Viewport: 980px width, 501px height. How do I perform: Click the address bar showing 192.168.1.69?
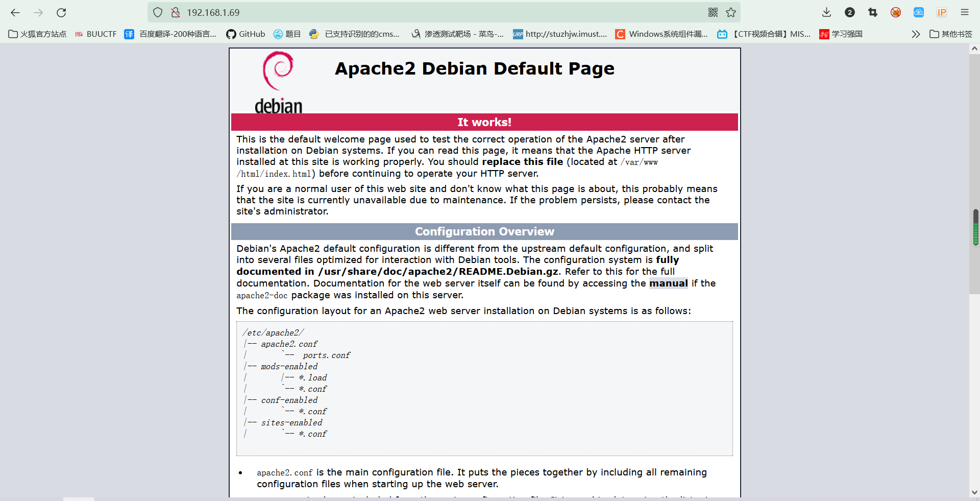coord(444,12)
